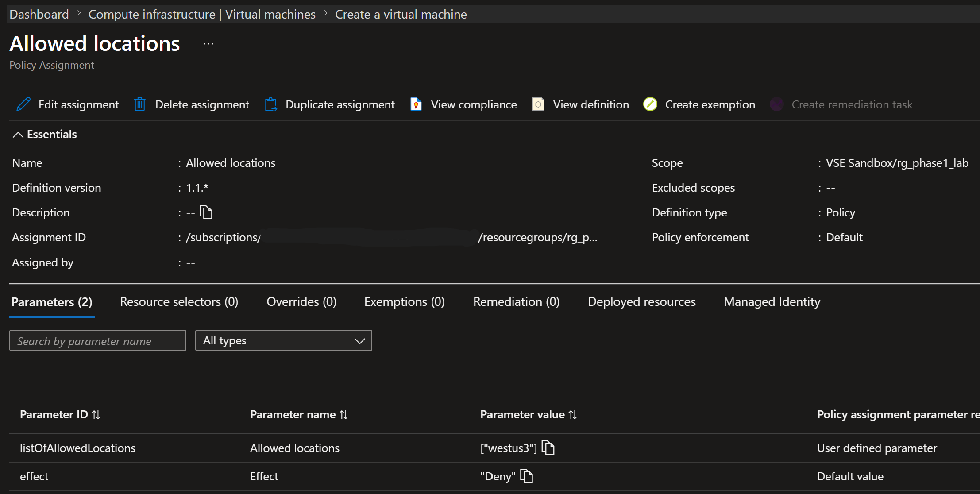Select the listOfAllowedLocations parameter ID cell
The width and height of the screenshot is (980, 494).
(x=78, y=448)
